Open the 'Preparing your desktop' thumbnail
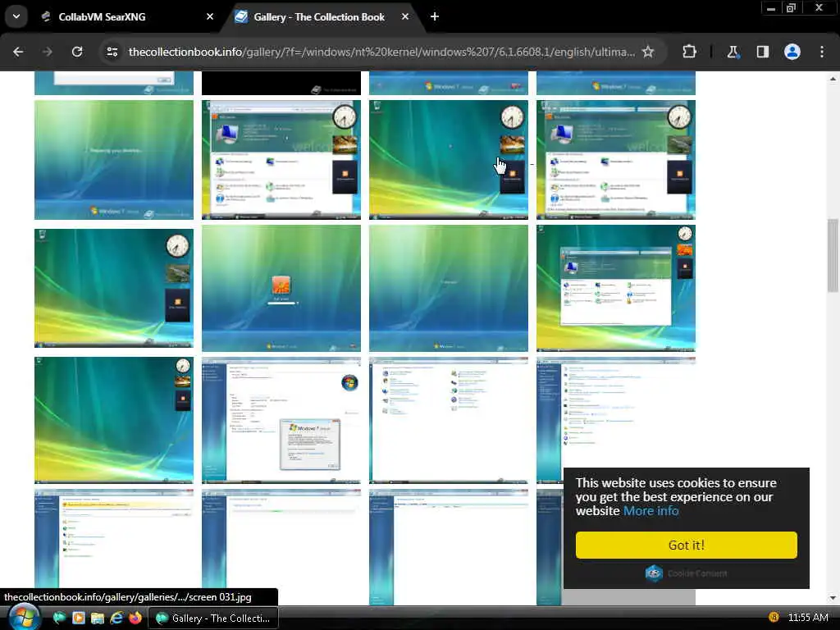 114,160
